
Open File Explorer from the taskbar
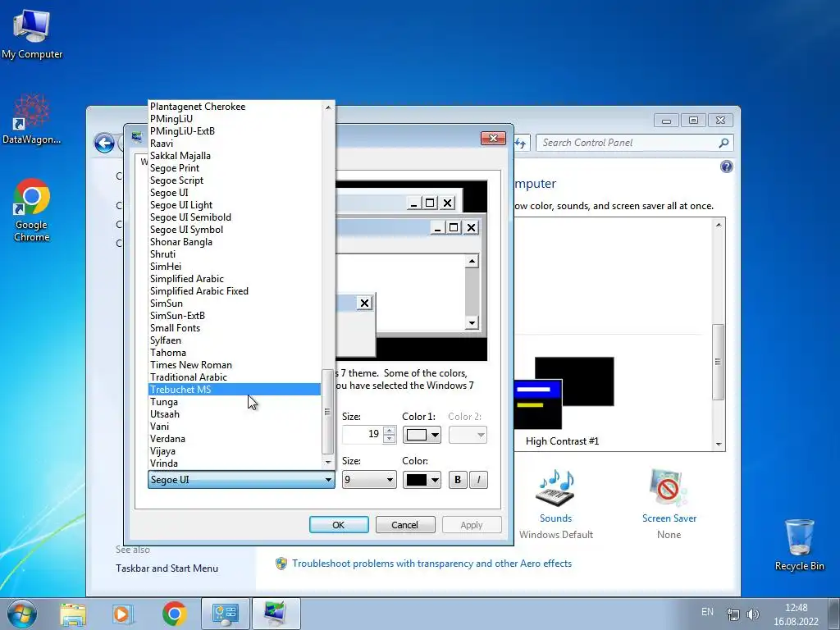73,614
